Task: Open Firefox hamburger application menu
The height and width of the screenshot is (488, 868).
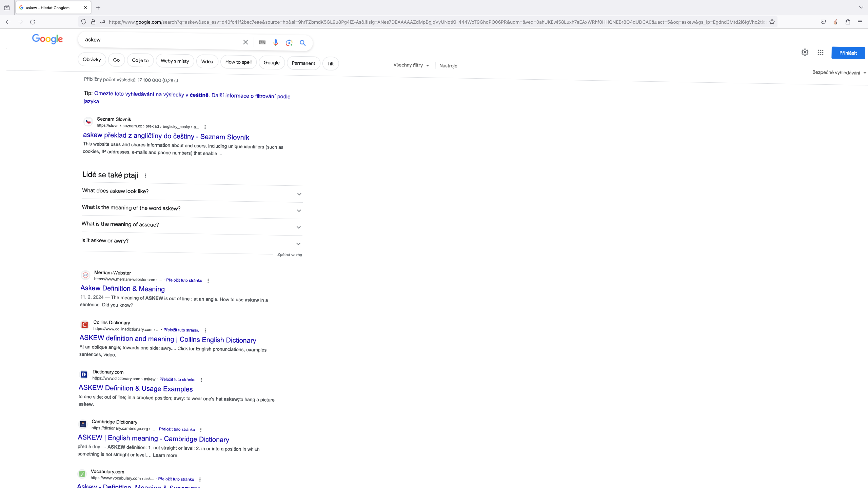Action: pos(860,22)
